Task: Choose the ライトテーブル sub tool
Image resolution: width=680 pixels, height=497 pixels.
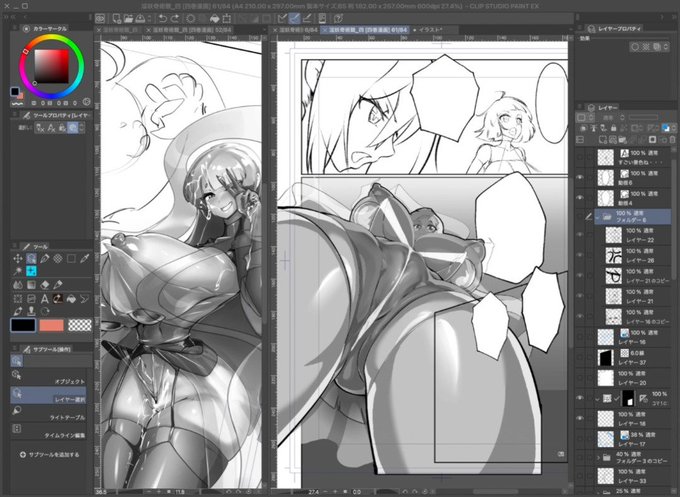Action: click(48, 413)
